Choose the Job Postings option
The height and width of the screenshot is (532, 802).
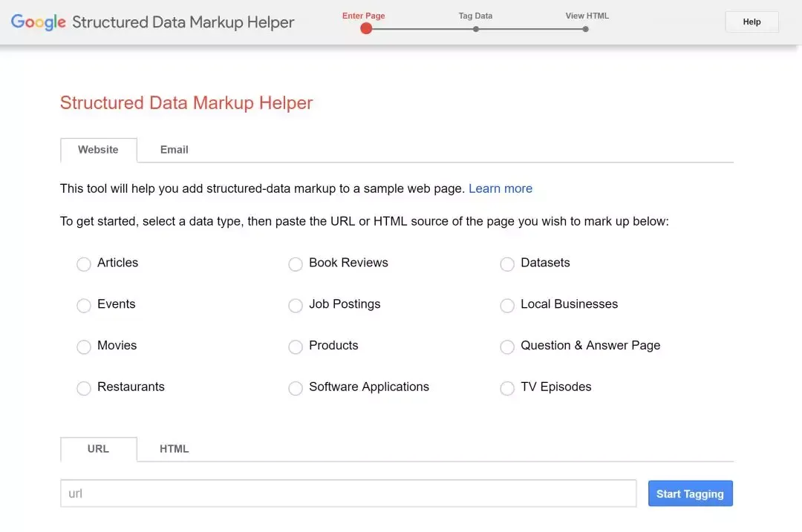pos(296,306)
